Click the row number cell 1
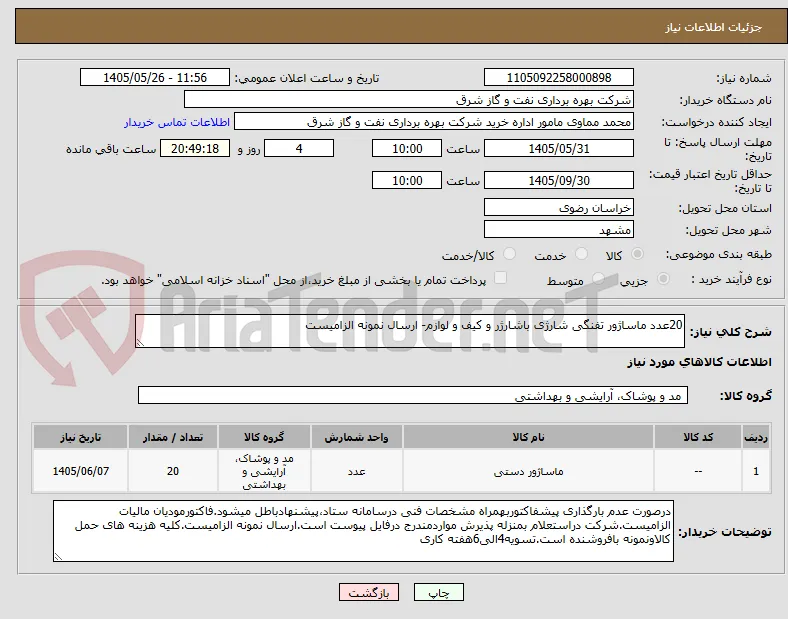The width and height of the screenshot is (788, 619). point(756,471)
